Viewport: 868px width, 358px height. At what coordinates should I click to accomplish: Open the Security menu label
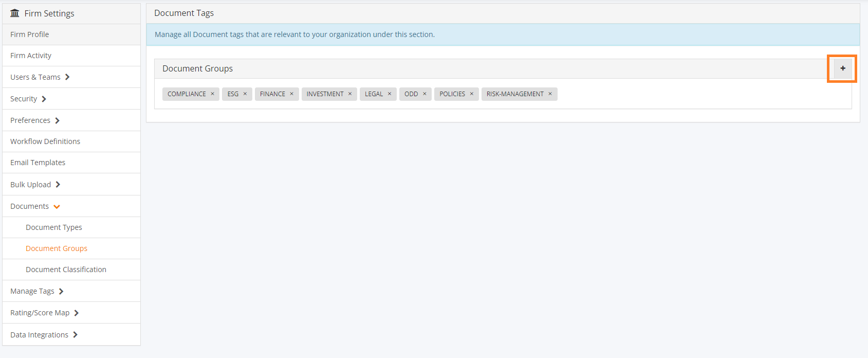click(24, 99)
